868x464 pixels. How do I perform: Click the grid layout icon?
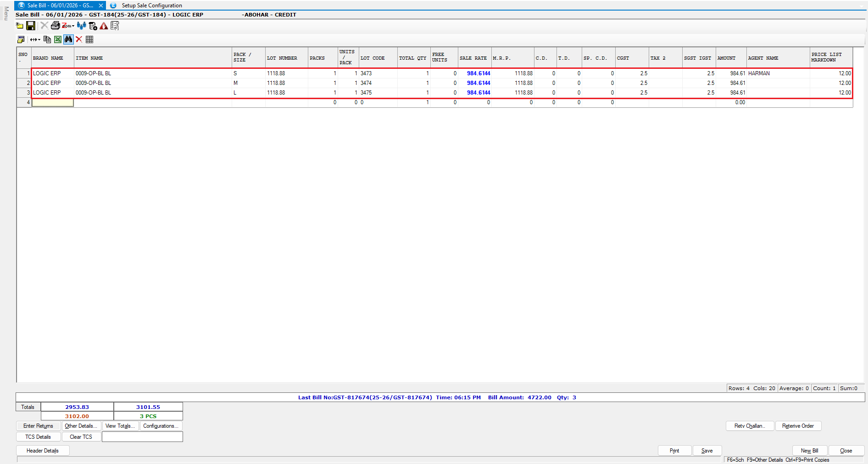point(89,39)
